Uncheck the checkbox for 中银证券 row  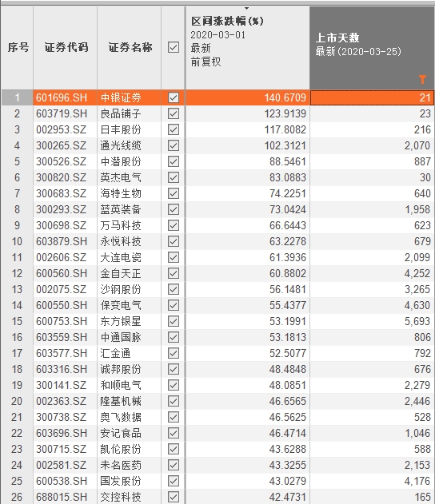174,97
